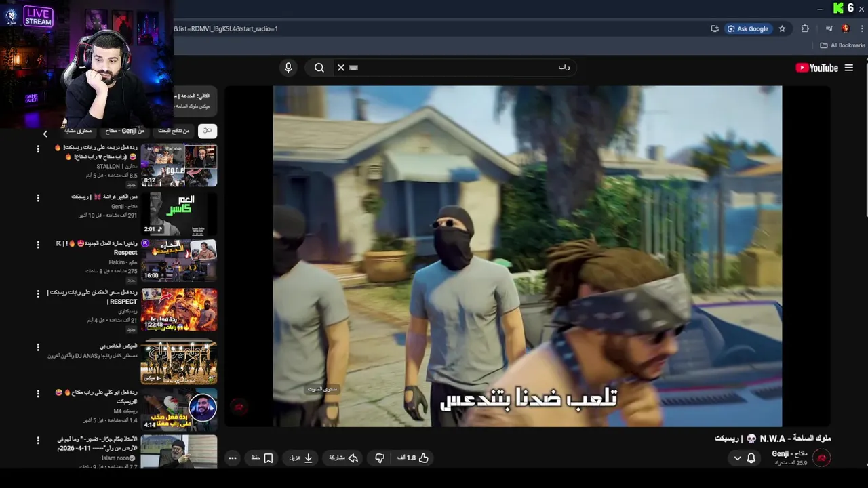Open the All Bookmarks folder

coord(843,45)
